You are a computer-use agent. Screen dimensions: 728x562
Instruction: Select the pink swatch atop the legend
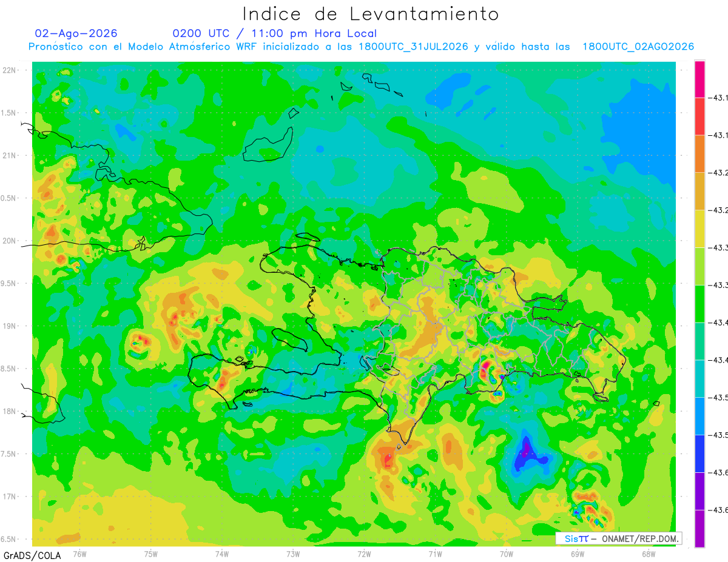(x=699, y=79)
